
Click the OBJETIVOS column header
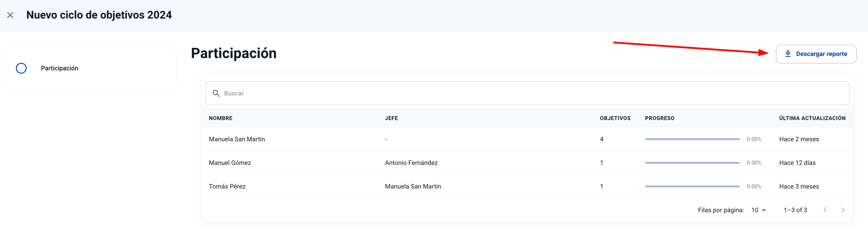[615, 118]
